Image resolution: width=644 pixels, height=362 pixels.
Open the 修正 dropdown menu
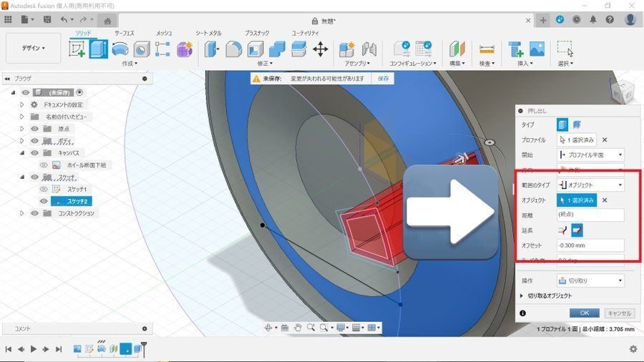(x=265, y=64)
